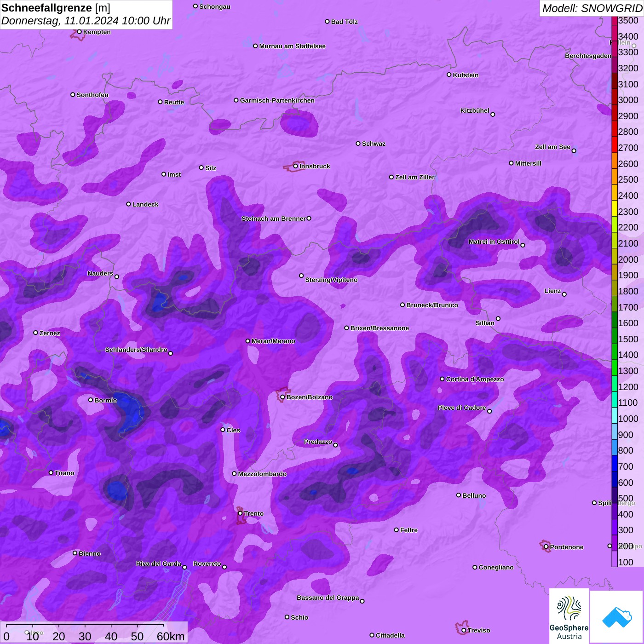Click the Bienno label
The width and height of the screenshot is (644, 644).
89,553
